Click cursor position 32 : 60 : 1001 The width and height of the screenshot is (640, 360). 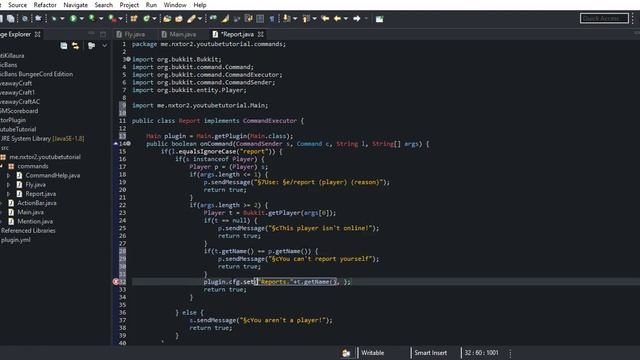coord(481,353)
